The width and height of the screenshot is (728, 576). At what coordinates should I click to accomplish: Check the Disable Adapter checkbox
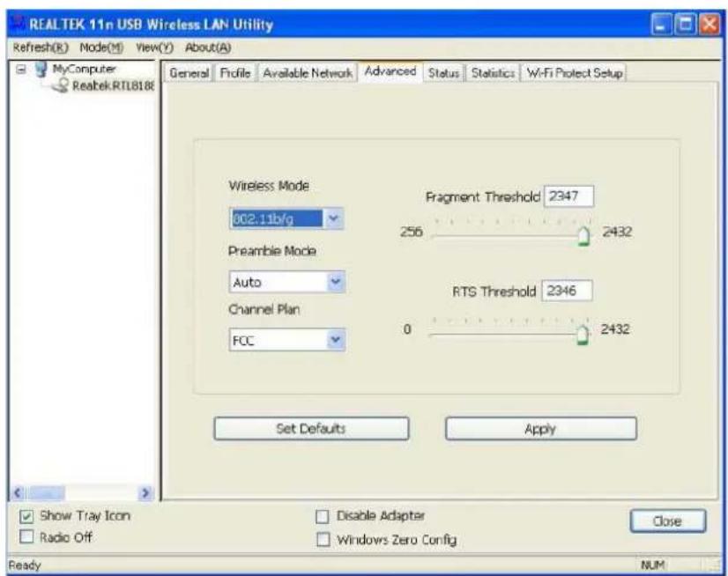click(322, 517)
